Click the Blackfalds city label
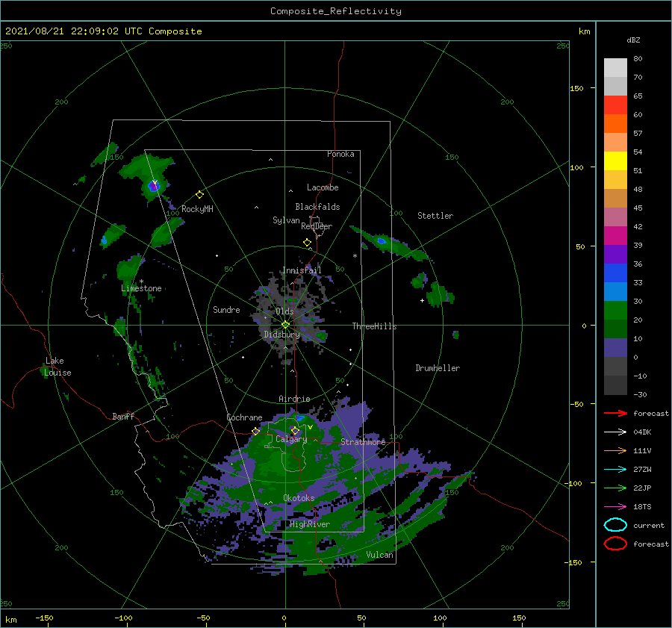Viewport: 672px width, 628px height. pos(317,207)
